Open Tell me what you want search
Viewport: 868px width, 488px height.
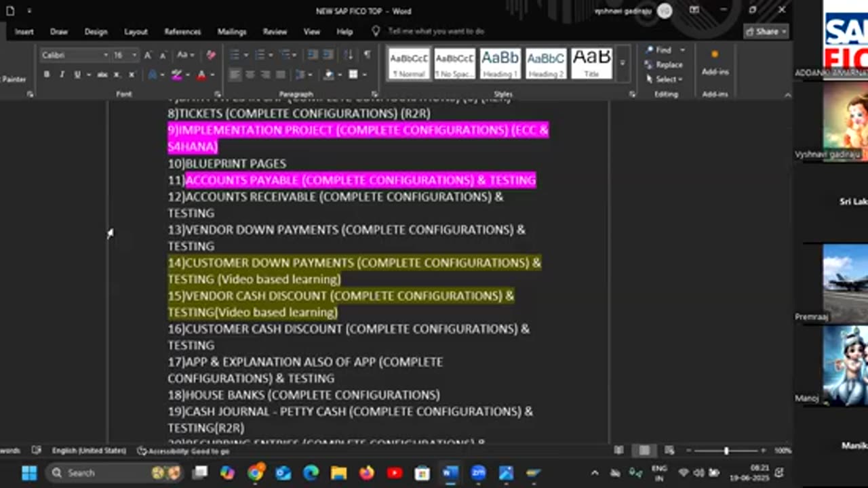click(x=435, y=31)
